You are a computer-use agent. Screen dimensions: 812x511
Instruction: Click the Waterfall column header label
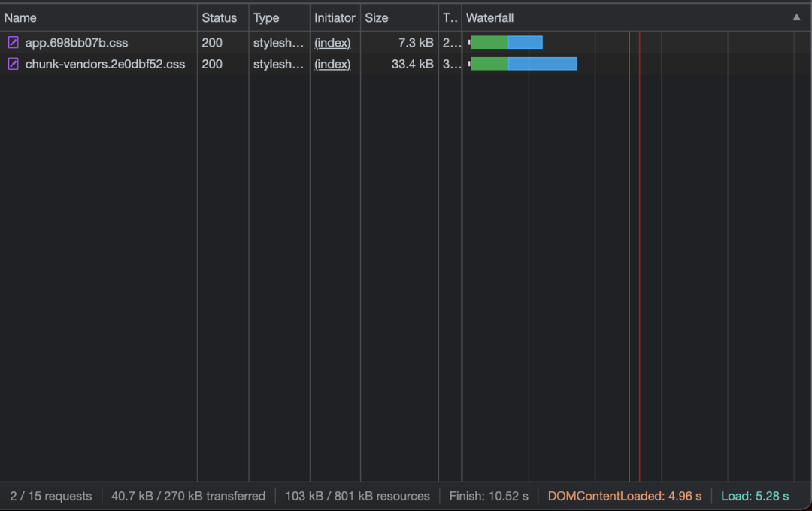pos(490,17)
